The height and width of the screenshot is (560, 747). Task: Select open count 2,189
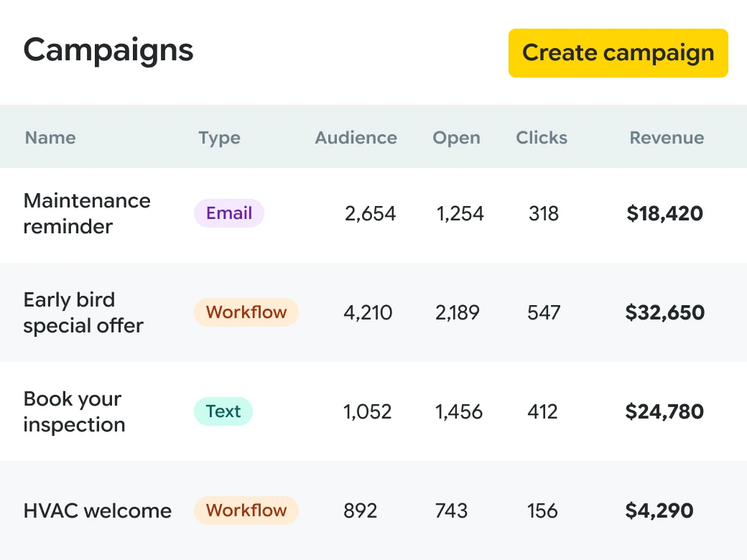click(458, 312)
